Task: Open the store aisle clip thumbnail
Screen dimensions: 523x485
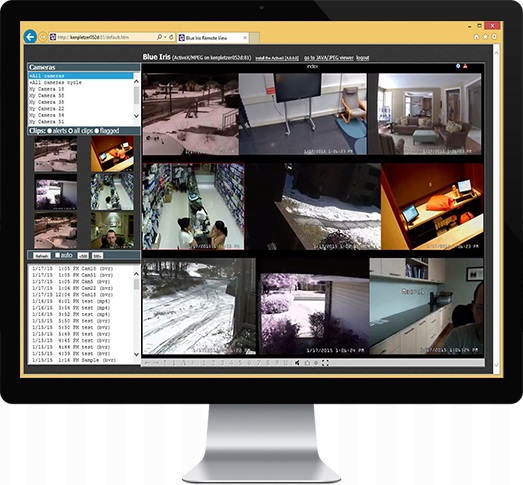Action: (x=112, y=192)
